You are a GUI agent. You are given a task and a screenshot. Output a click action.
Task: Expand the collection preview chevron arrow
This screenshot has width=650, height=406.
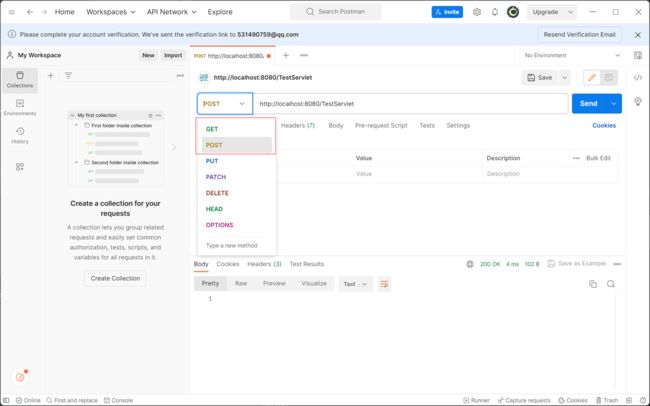point(174,148)
